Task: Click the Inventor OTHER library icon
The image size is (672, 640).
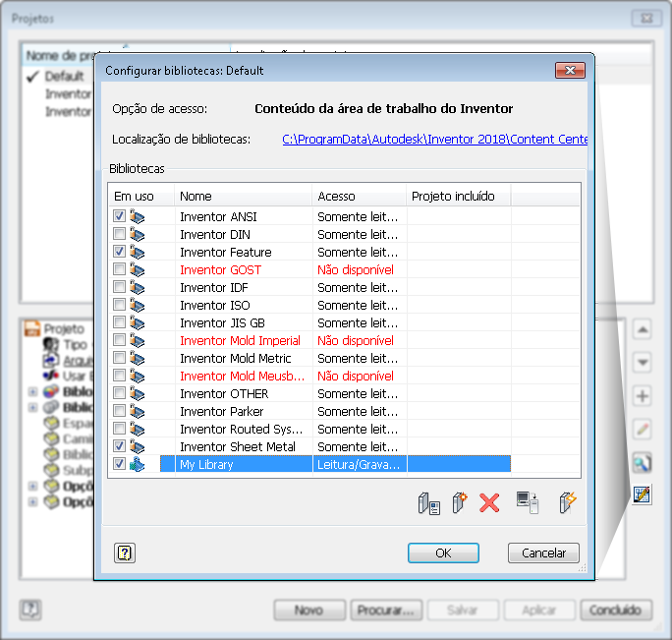Action: [x=138, y=393]
